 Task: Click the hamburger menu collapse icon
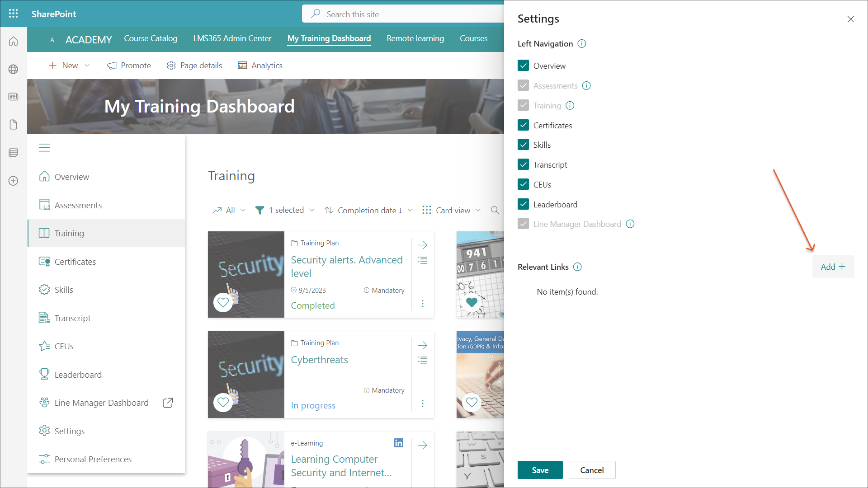44,148
